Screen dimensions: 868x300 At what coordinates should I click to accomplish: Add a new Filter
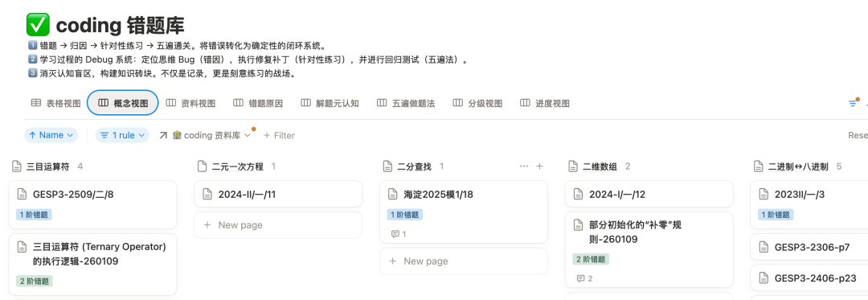(x=279, y=135)
